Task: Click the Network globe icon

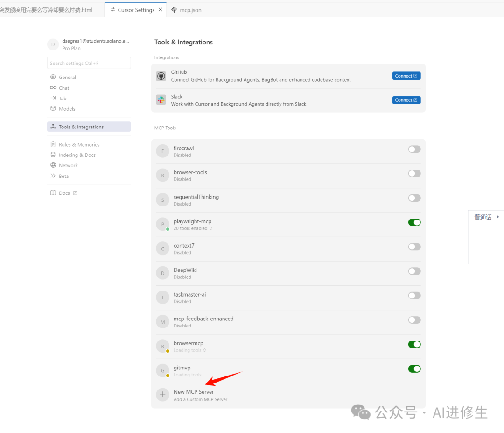Action: click(x=53, y=165)
